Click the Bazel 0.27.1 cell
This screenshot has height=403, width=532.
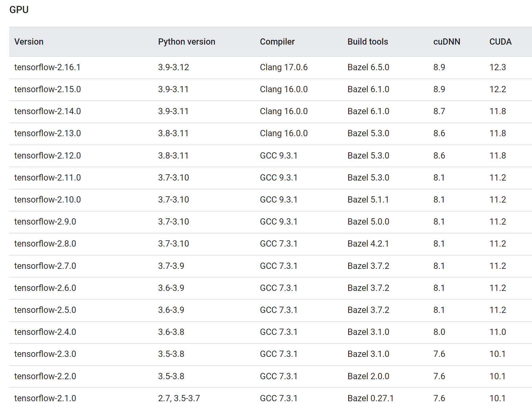370,398
